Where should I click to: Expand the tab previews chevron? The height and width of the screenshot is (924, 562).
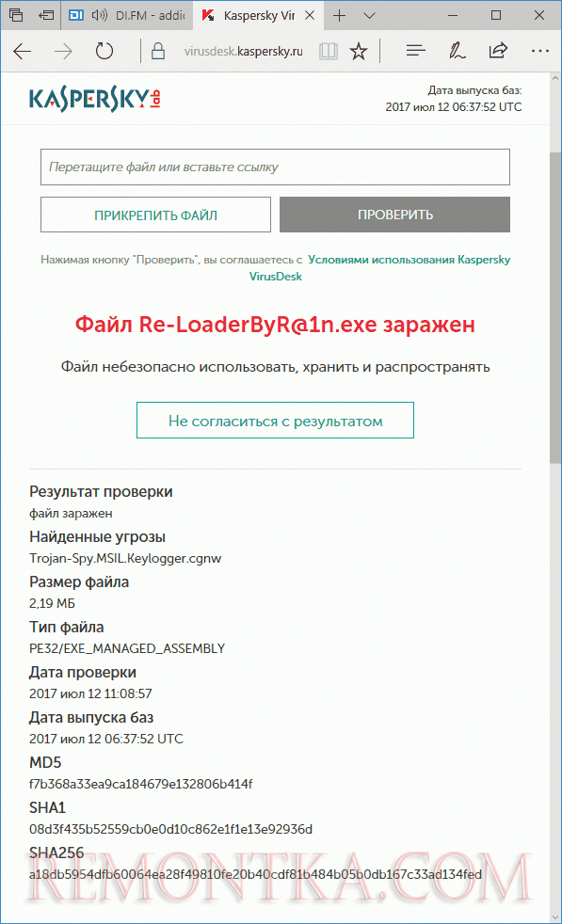(x=369, y=15)
